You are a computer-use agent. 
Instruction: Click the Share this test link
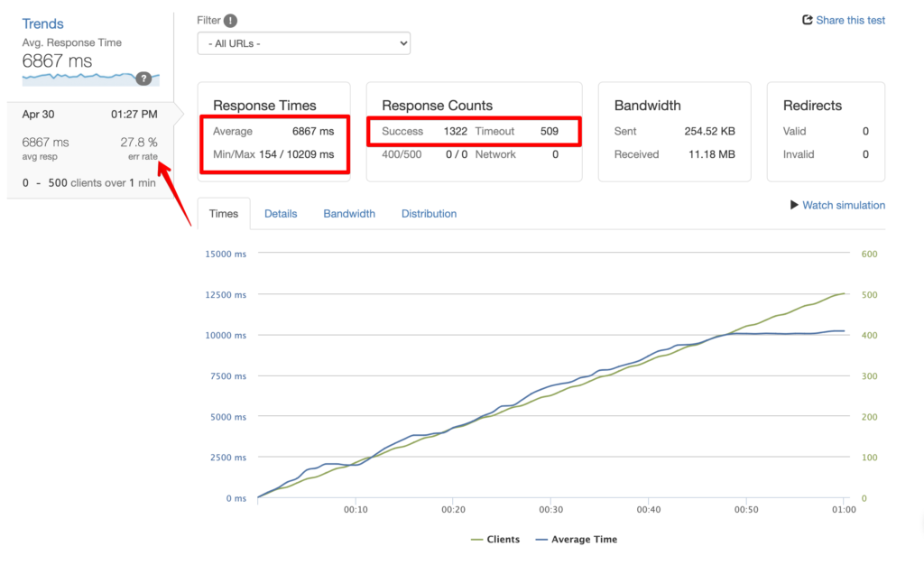point(850,20)
